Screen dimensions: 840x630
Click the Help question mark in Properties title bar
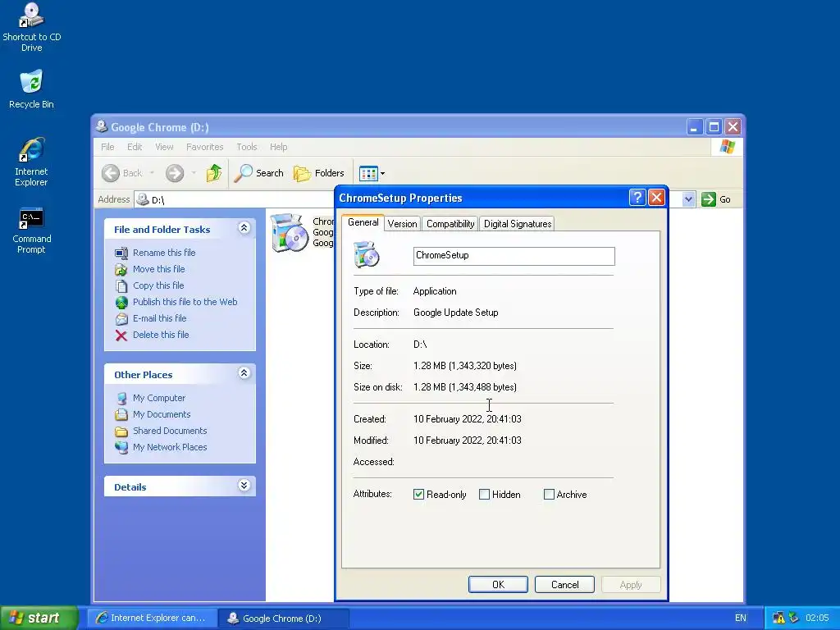637,198
